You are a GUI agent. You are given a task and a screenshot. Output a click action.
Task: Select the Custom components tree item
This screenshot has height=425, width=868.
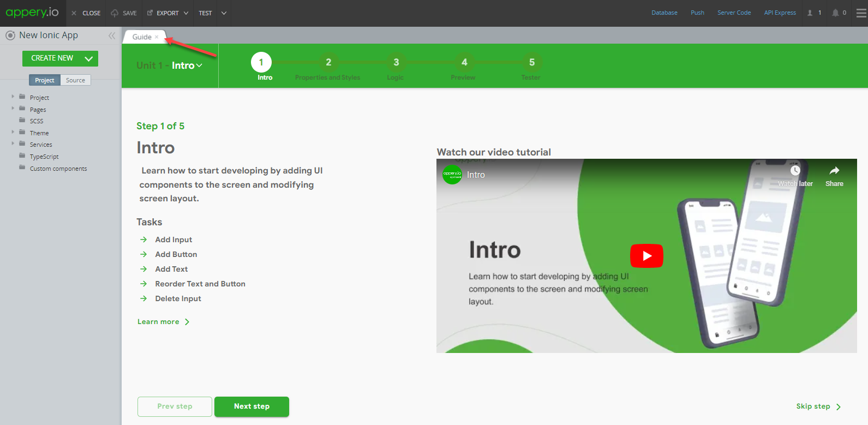click(58, 169)
